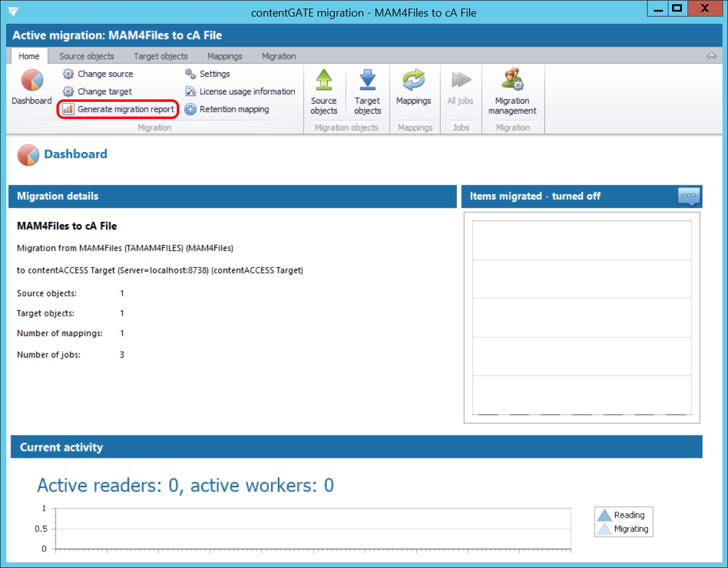Open the Mappings ribbon tab

[x=225, y=56]
